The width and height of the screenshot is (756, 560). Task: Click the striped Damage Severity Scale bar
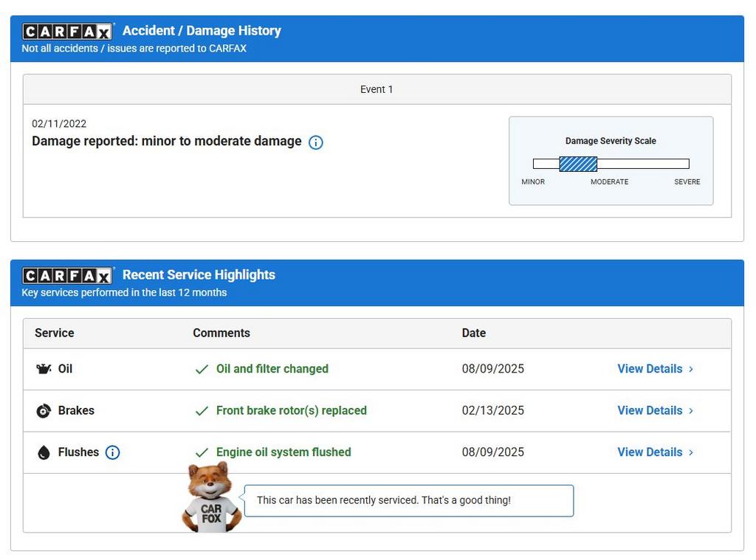click(578, 164)
